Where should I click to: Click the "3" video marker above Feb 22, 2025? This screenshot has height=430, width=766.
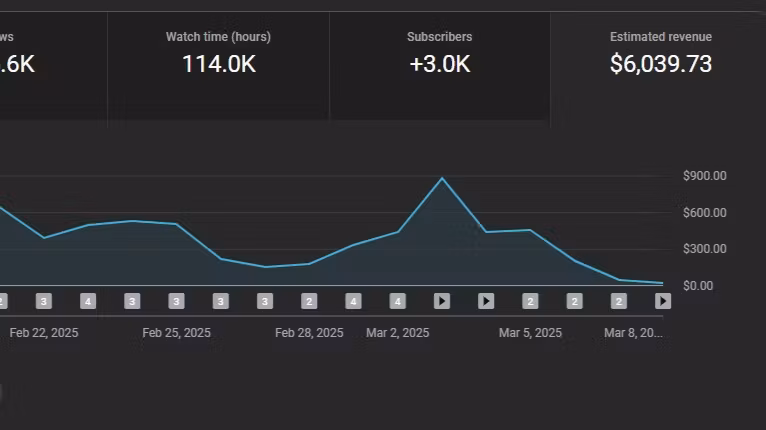[x=43, y=301]
